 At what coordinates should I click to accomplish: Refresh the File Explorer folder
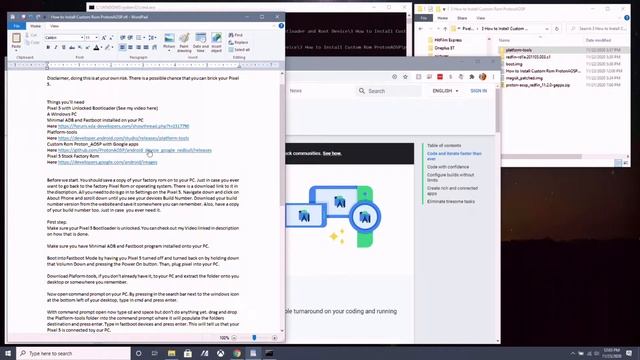(x=557, y=29)
